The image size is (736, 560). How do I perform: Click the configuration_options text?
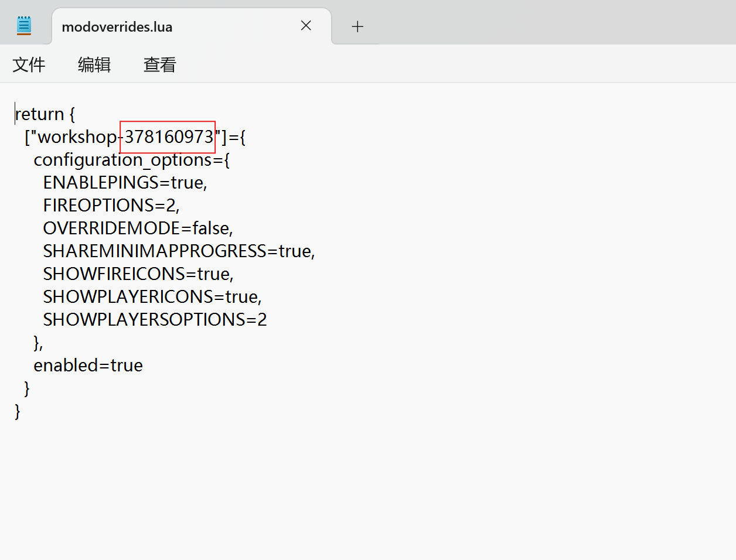click(x=123, y=160)
